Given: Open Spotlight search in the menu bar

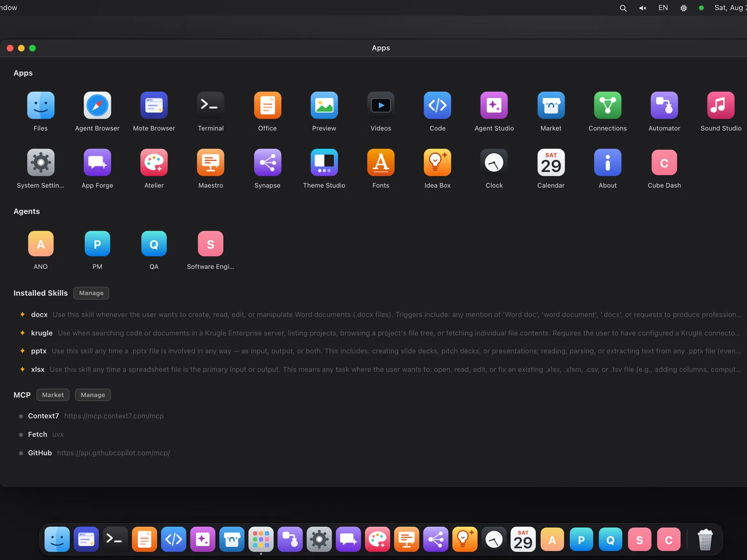Looking at the screenshot, I should [623, 8].
